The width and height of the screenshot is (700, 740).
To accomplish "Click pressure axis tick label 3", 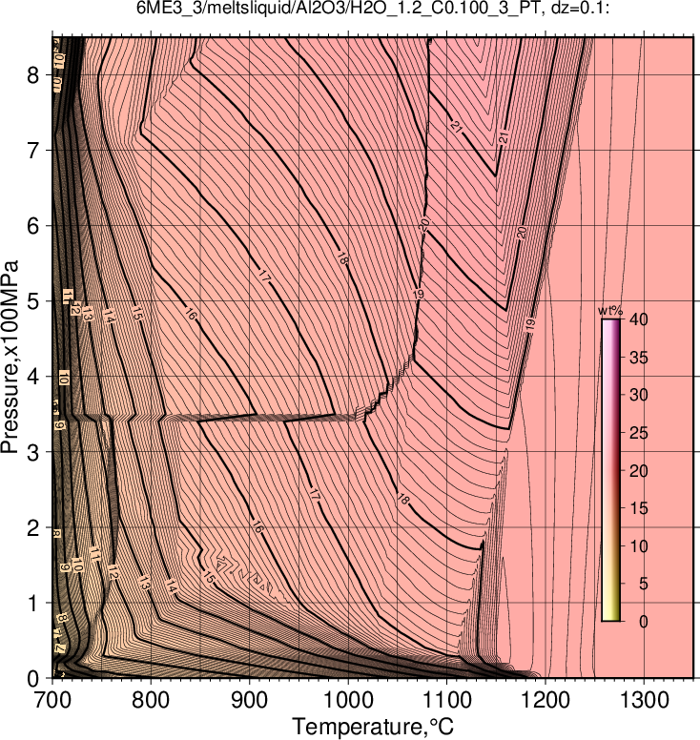I will tap(33, 452).
